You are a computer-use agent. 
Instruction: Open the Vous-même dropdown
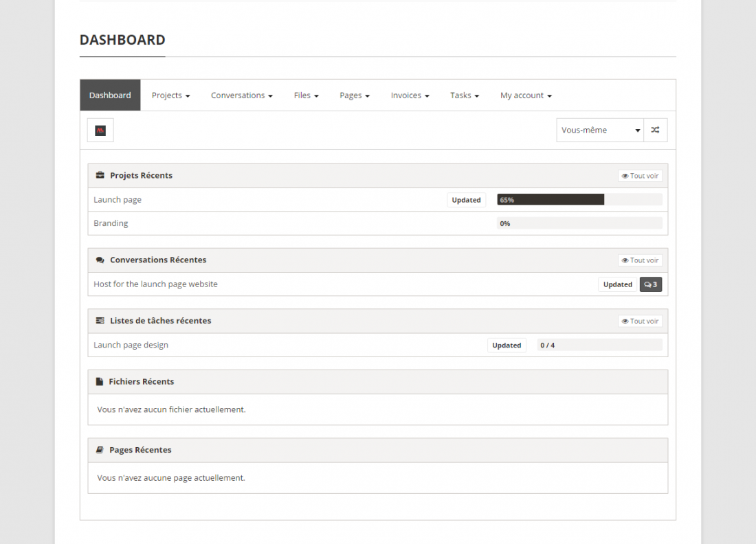[599, 130]
